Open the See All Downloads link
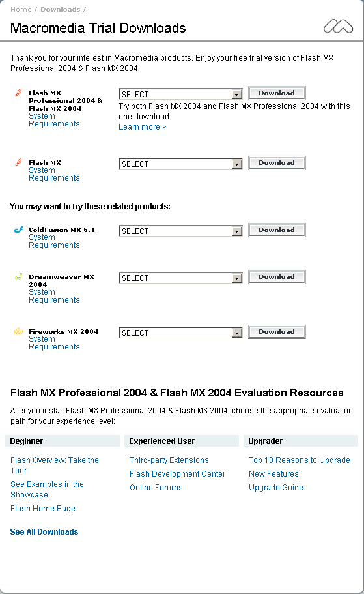Viewport: 364px width, 594px height. click(x=44, y=532)
